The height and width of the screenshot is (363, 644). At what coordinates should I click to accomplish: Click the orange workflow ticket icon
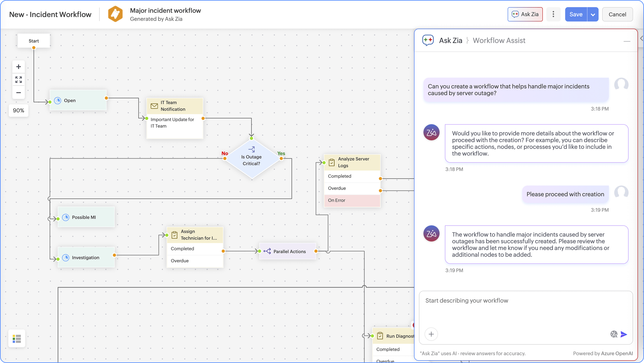[115, 14]
